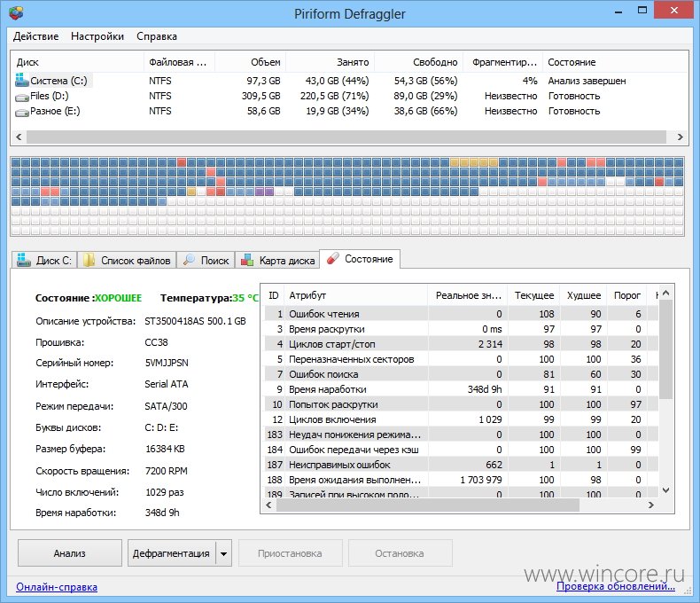Screen dimensions: 700x603
Task: Click the SMART table scroll up arrow
Action: pyautogui.click(x=665, y=293)
